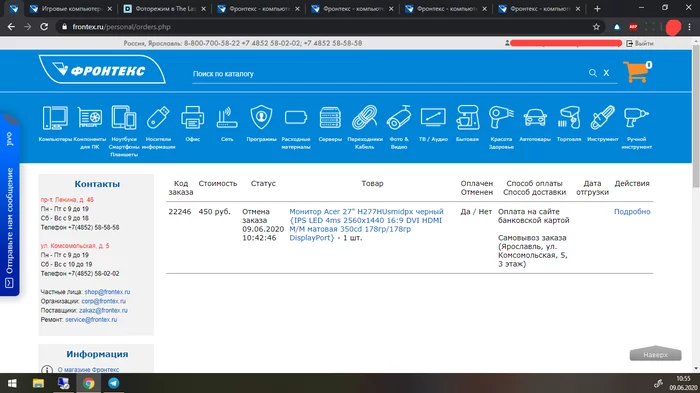Image resolution: width=700 pixels, height=393 pixels.
Task: Open the shopping cart
Action: (x=637, y=72)
